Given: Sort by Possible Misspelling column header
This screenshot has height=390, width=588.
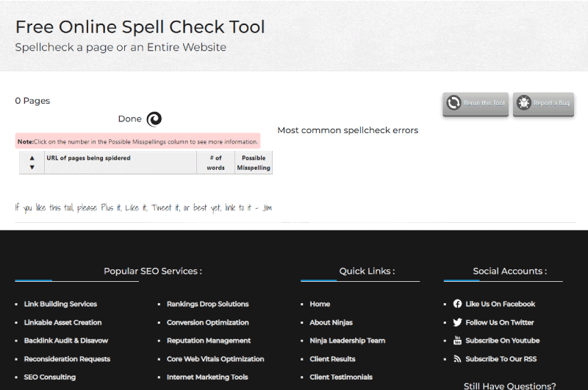Looking at the screenshot, I should pos(254,163).
